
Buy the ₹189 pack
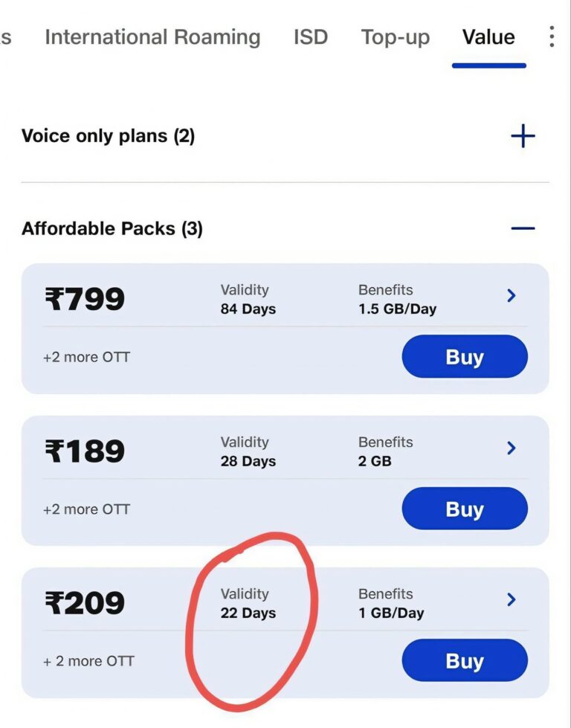pyautogui.click(x=465, y=509)
